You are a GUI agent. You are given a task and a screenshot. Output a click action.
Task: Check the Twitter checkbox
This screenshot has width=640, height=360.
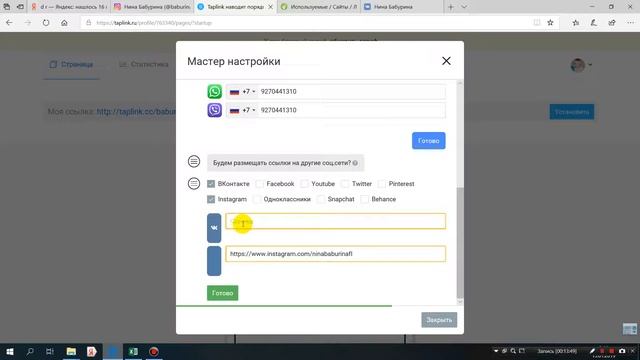click(x=345, y=184)
